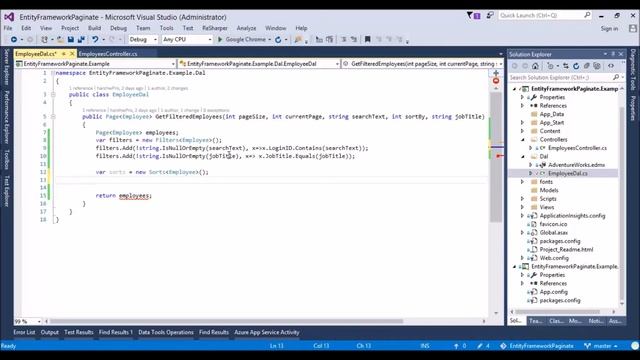Close the EmployeeDal.cs tab
Viewport: 640px width, 360px height.
[x=72, y=54]
